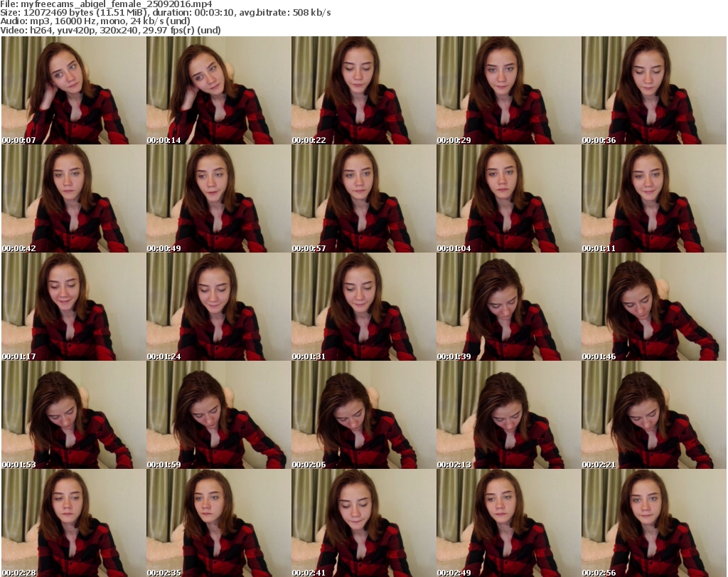Select the frame labeled 00:00:57
This screenshot has width=728, height=577.
[x=363, y=198]
